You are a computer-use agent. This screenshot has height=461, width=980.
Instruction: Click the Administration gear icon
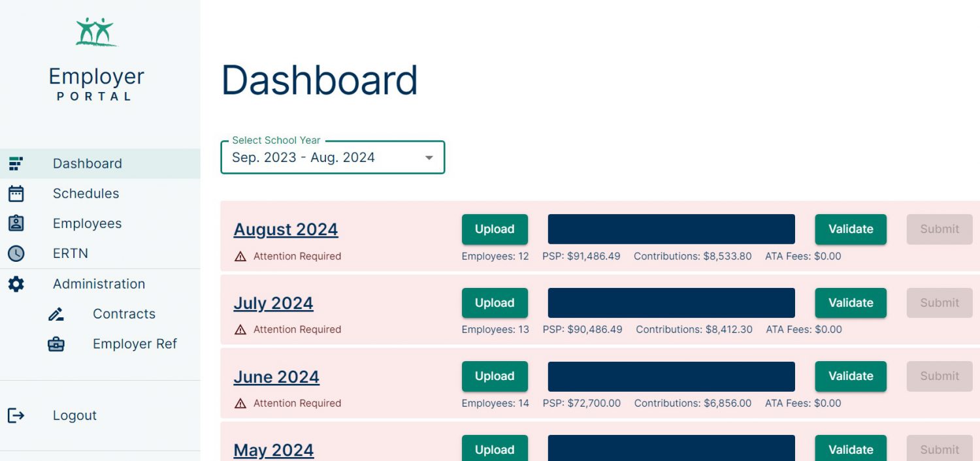click(x=16, y=284)
